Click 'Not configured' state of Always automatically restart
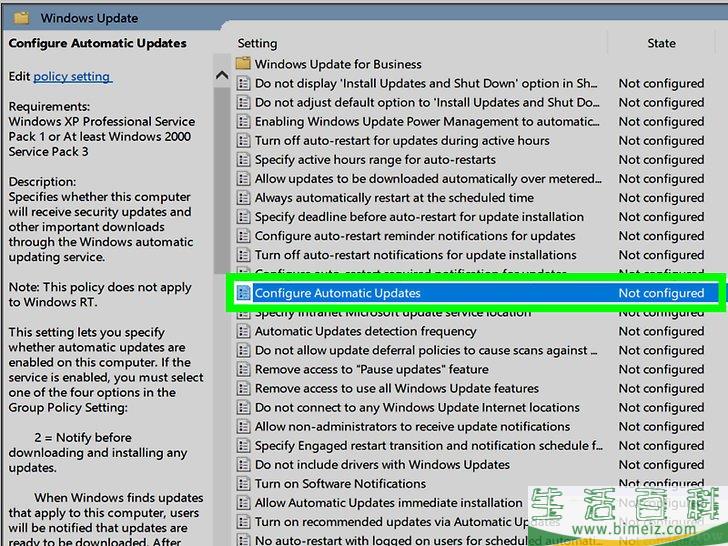Image resolution: width=728 pixels, height=546 pixels. (661, 198)
